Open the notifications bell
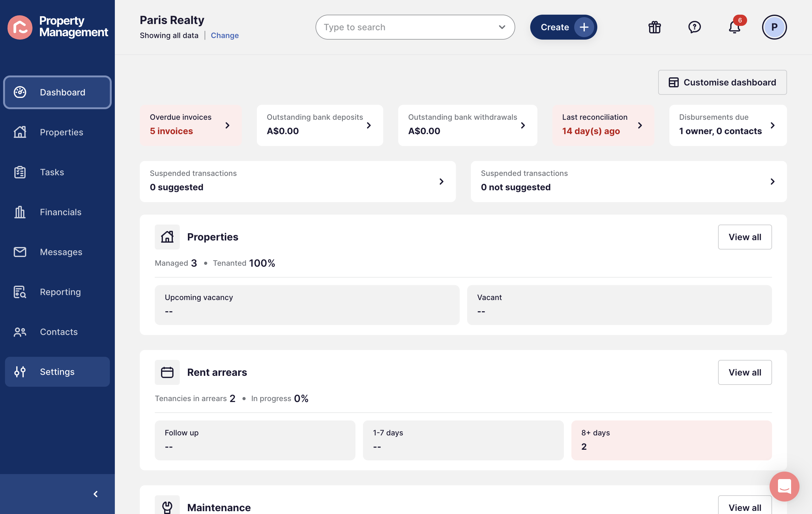Viewport: 812px width, 514px height. [x=734, y=27]
